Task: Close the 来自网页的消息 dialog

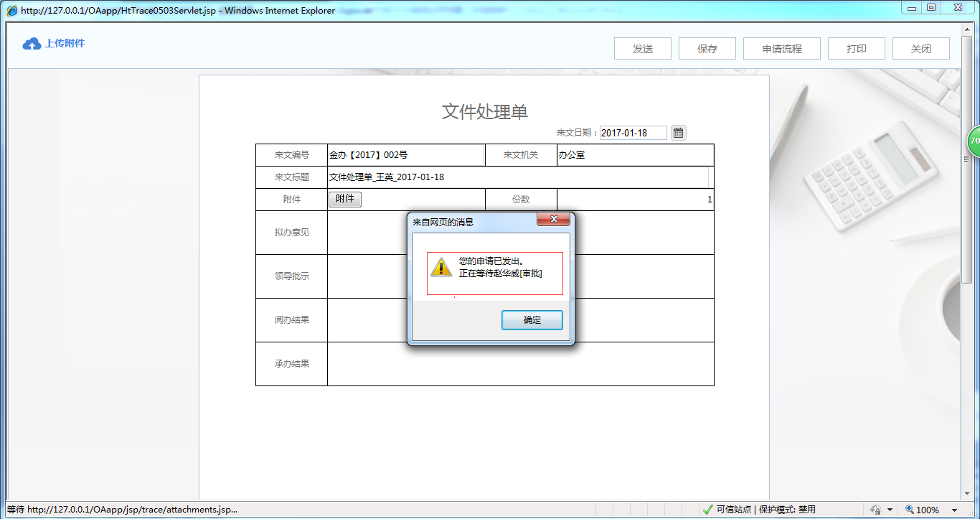Action: pyautogui.click(x=553, y=219)
